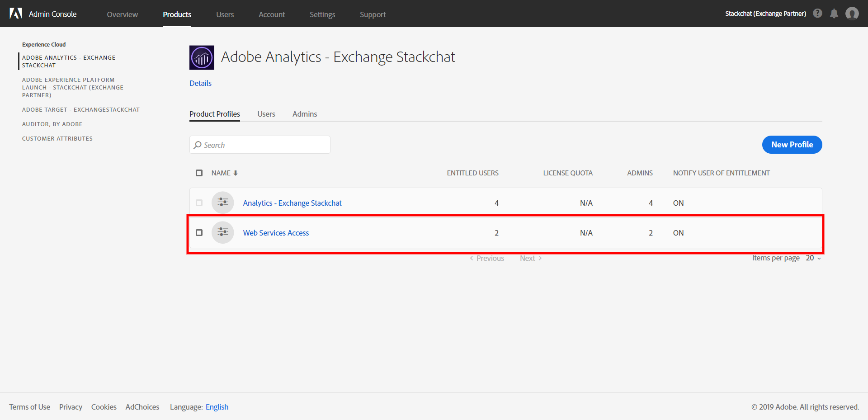Image resolution: width=868 pixels, height=420 pixels.
Task: Open the Products tab
Action: [177, 14]
